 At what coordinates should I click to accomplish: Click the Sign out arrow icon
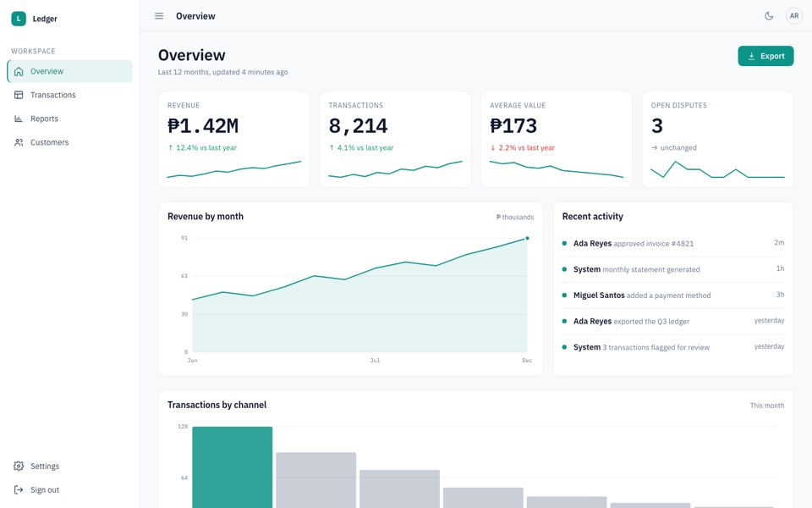[x=19, y=490]
